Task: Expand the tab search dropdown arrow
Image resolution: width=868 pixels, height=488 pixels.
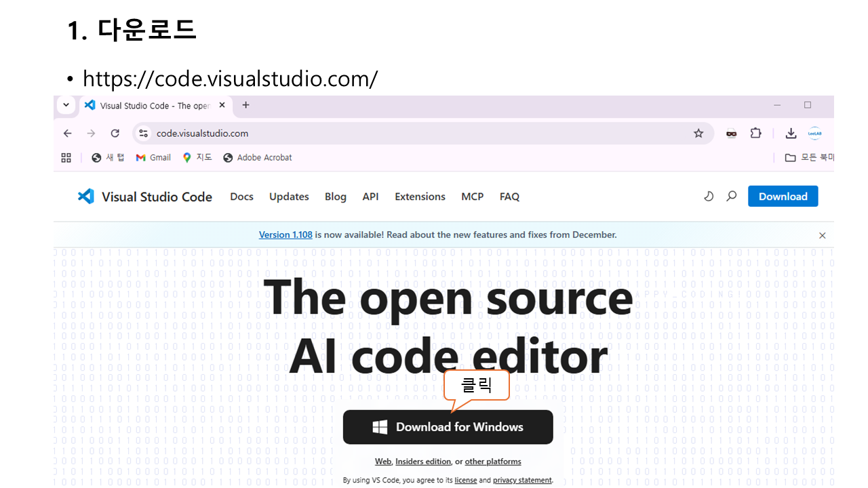Action: 66,105
